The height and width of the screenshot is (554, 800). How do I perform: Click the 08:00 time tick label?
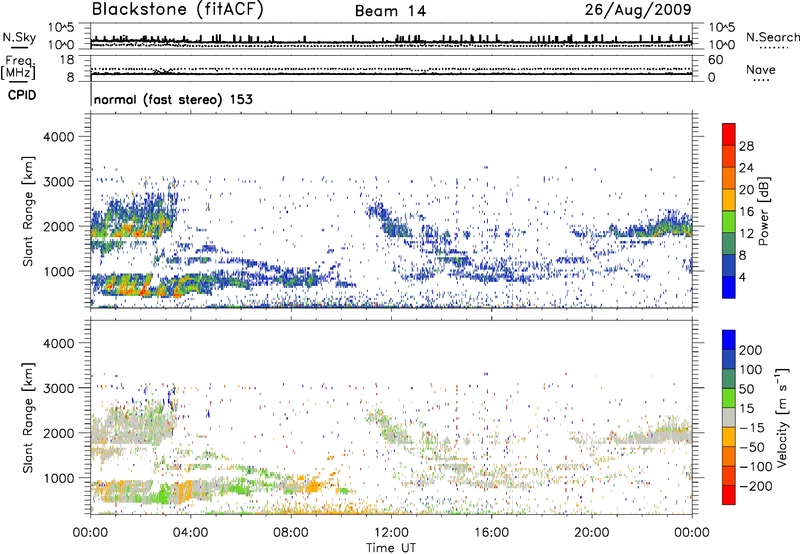tap(291, 533)
